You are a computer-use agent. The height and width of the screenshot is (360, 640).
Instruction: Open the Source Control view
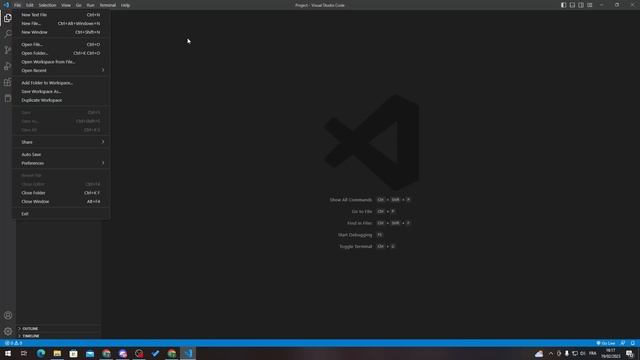(8, 50)
